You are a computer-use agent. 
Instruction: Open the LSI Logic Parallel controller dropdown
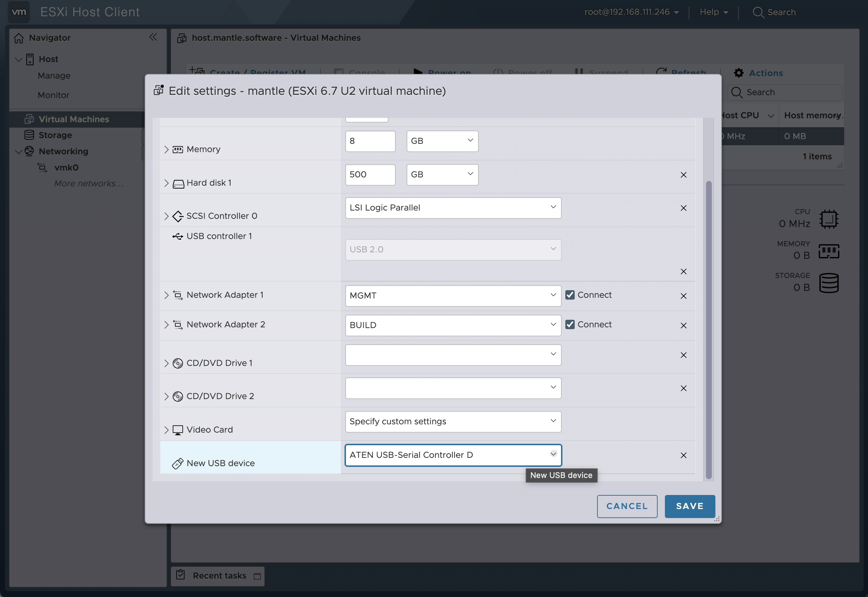453,208
